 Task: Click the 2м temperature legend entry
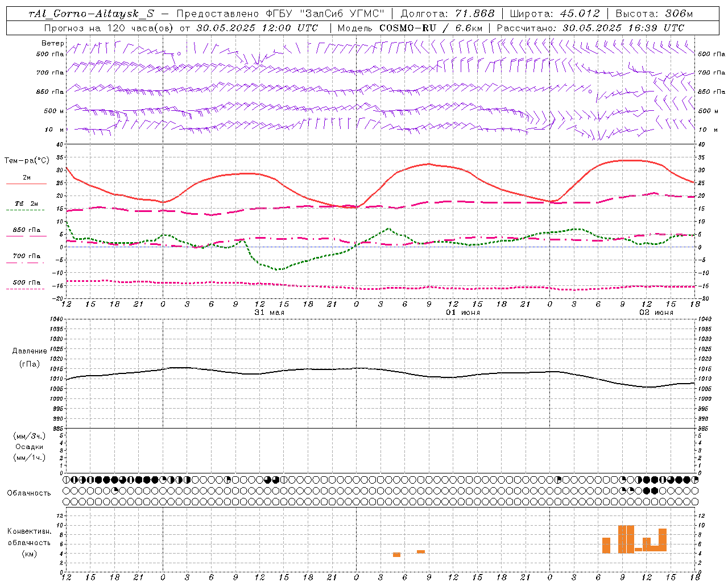click(x=27, y=178)
